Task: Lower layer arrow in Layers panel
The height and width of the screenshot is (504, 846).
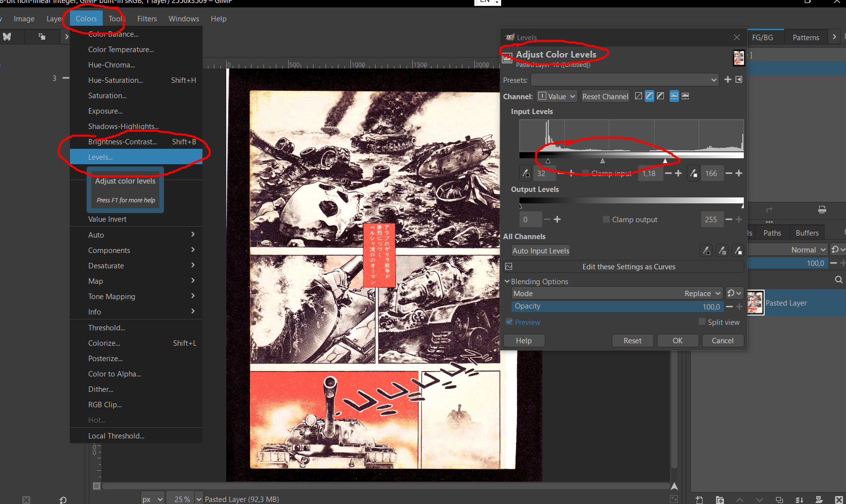Action: coord(760,500)
